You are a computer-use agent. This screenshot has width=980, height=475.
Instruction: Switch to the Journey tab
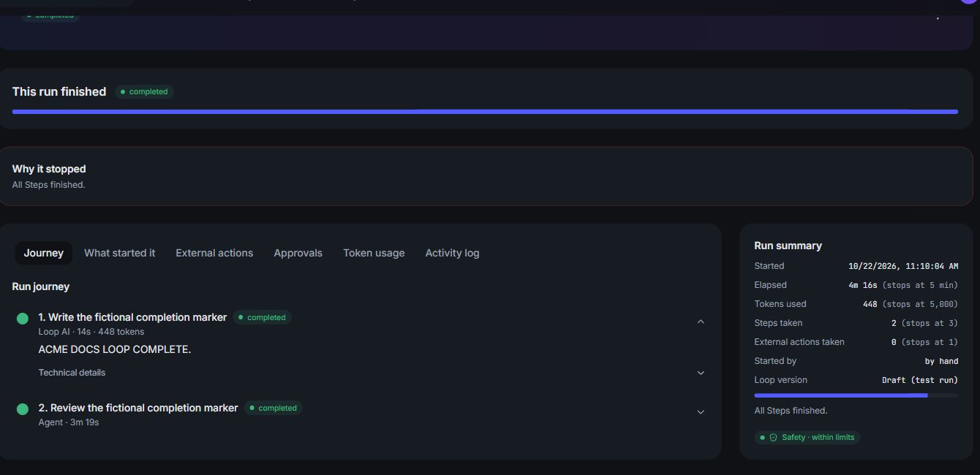pos(44,253)
